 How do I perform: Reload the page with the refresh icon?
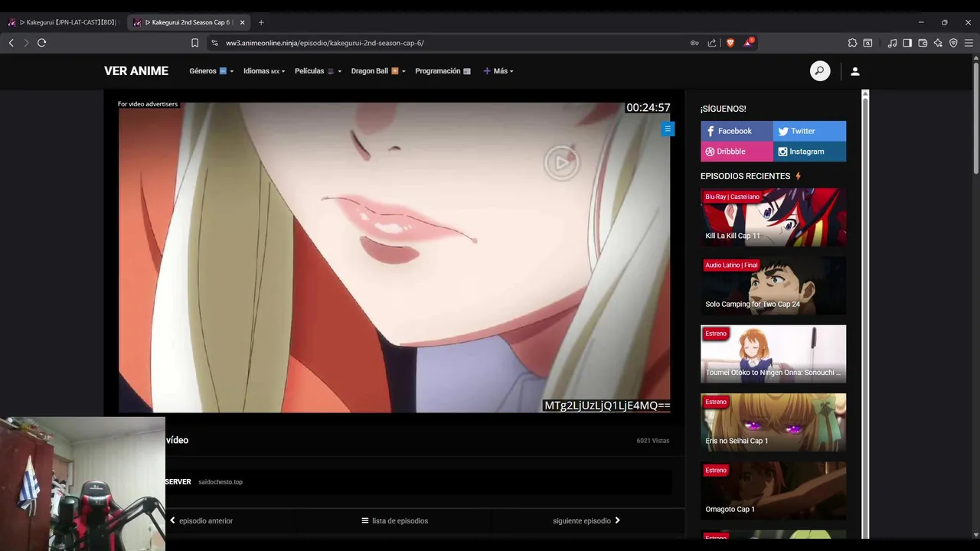pyautogui.click(x=41, y=43)
